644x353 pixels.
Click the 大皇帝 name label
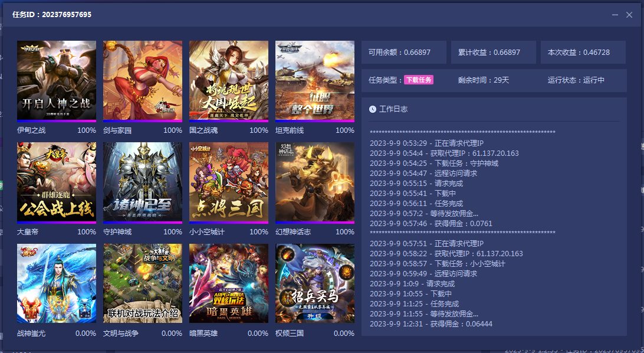(x=28, y=232)
